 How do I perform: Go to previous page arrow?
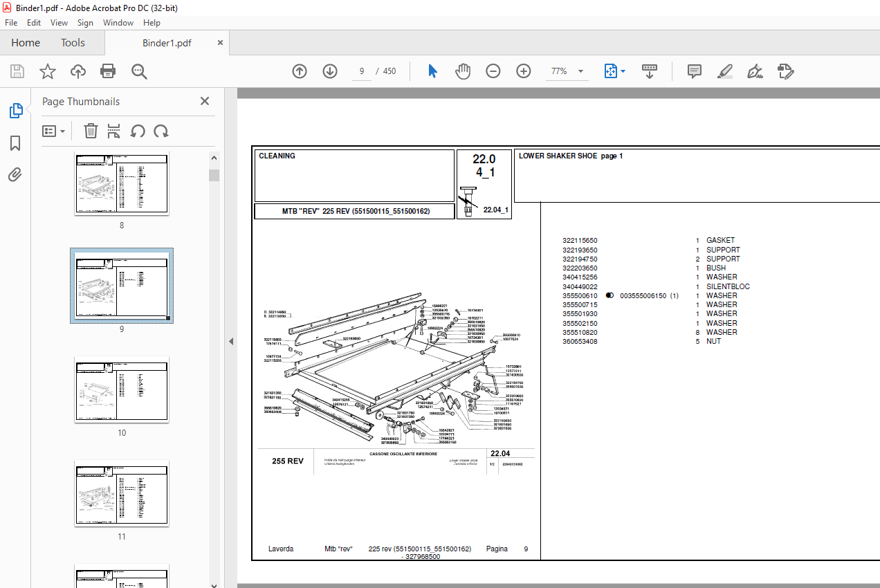click(x=300, y=71)
